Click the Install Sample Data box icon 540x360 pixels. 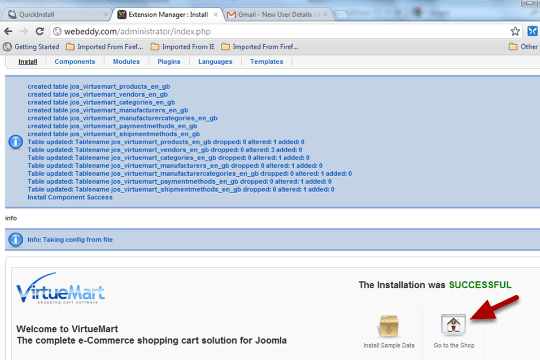pyautogui.click(x=389, y=326)
